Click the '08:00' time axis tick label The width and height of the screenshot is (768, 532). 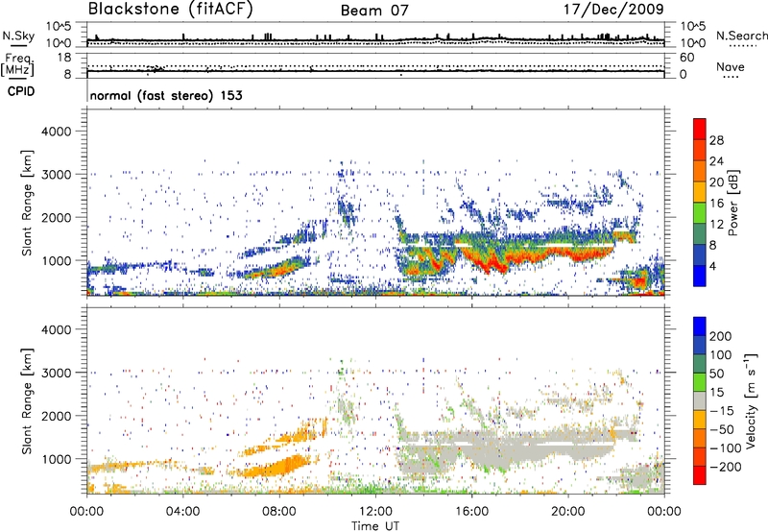tap(279, 512)
